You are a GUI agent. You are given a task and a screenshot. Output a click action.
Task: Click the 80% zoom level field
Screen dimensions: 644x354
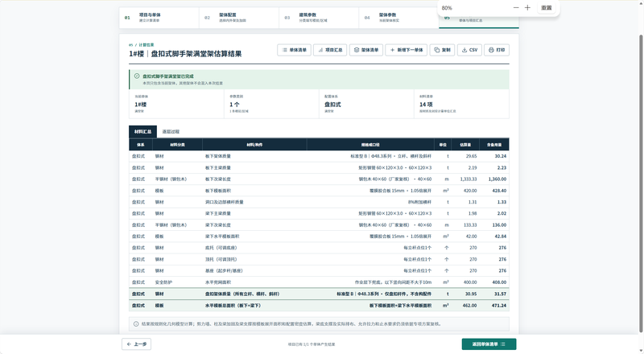[x=447, y=8]
